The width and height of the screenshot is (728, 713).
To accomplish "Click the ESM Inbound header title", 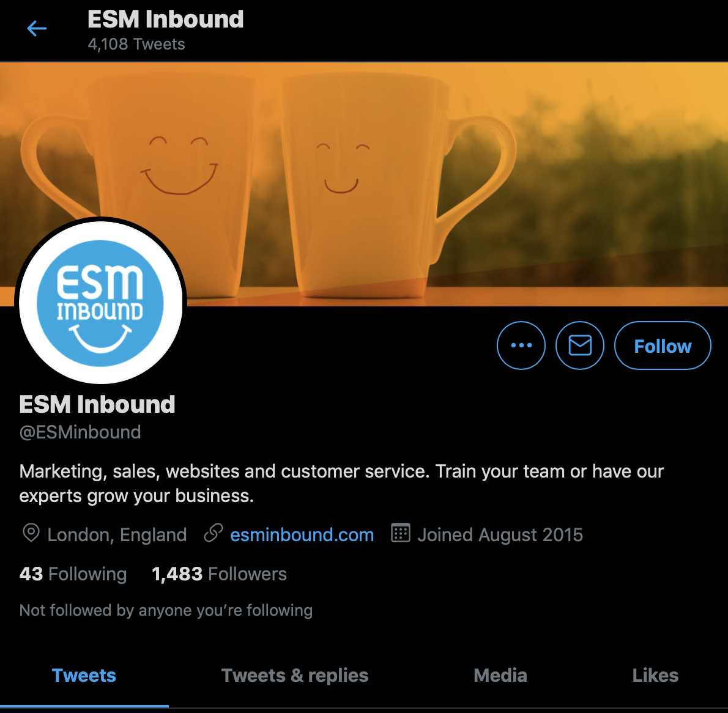I will point(166,20).
